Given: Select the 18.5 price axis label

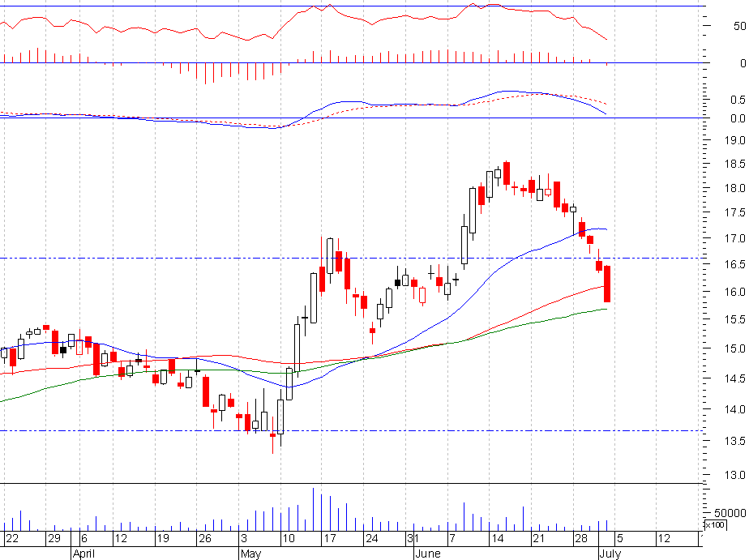Looking at the screenshot, I should tap(734, 165).
